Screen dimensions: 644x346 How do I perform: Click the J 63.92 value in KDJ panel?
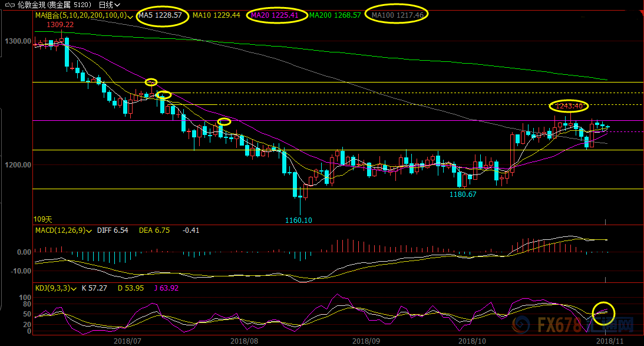(x=167, y=288)
